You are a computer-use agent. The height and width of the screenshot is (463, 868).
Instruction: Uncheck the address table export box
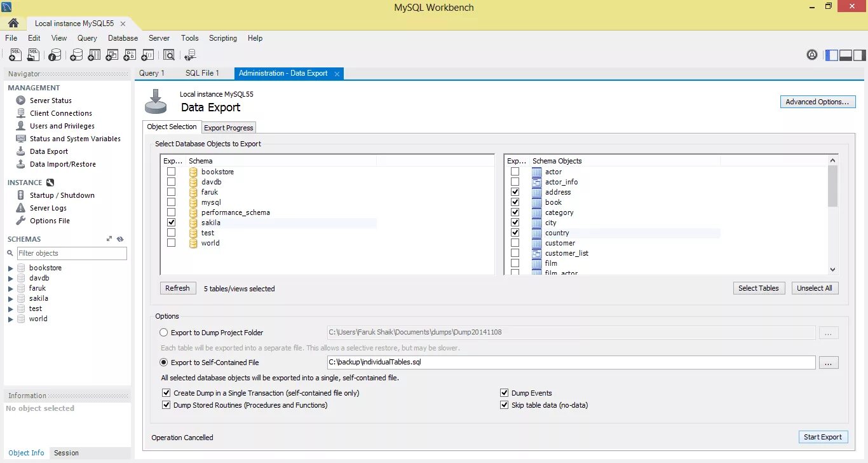[515, 192]
